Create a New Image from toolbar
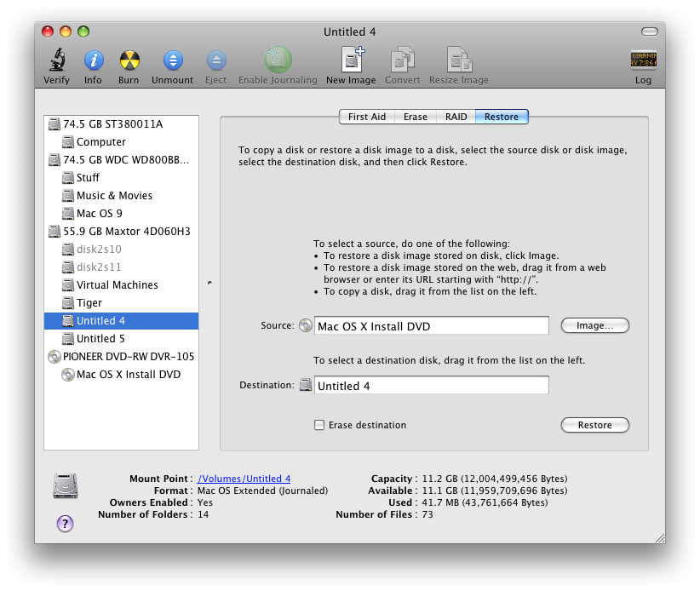Viewport: 700px width, 591px height. coord(353,60)
